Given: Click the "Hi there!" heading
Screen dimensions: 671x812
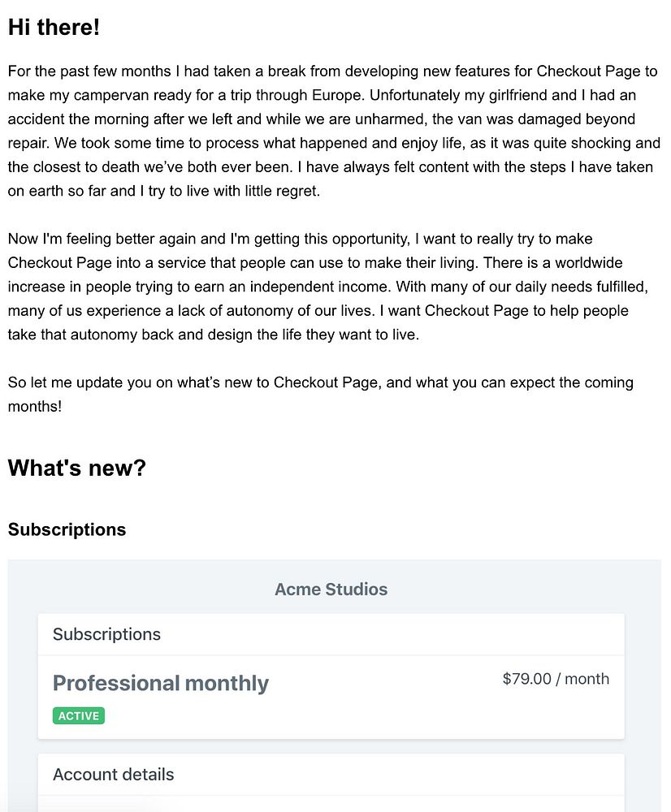Looking at the screenshot, I should click(54, 28).
